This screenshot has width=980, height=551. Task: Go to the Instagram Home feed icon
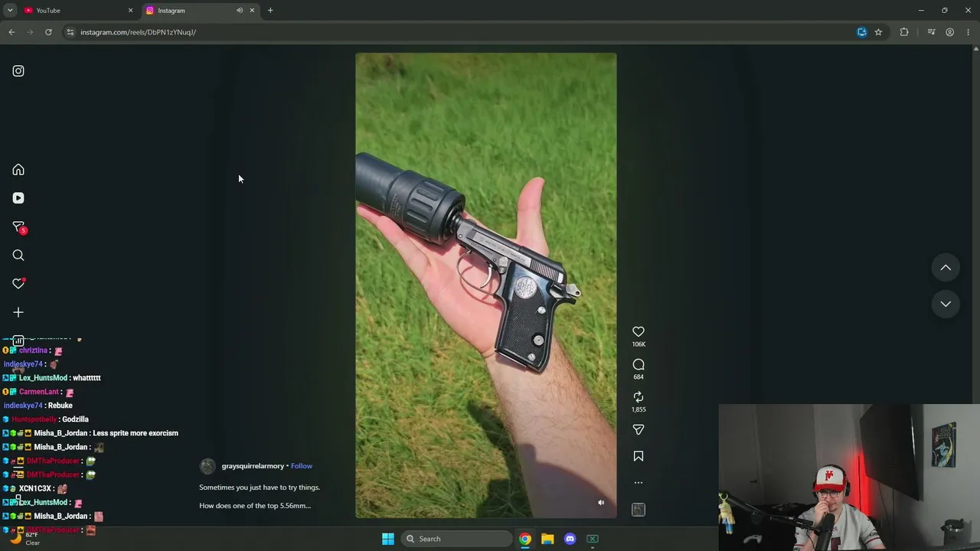[18, 170]
